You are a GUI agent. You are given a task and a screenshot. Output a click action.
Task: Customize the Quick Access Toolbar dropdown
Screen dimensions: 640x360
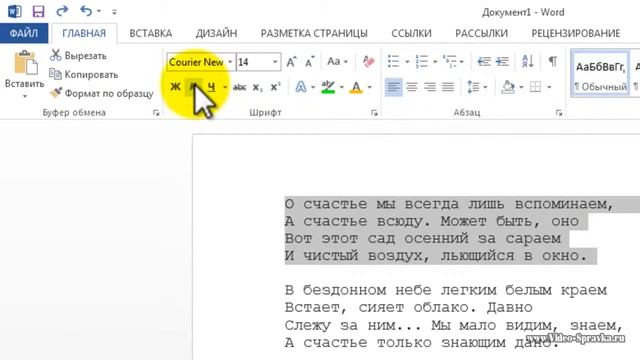tap(114, 12)
